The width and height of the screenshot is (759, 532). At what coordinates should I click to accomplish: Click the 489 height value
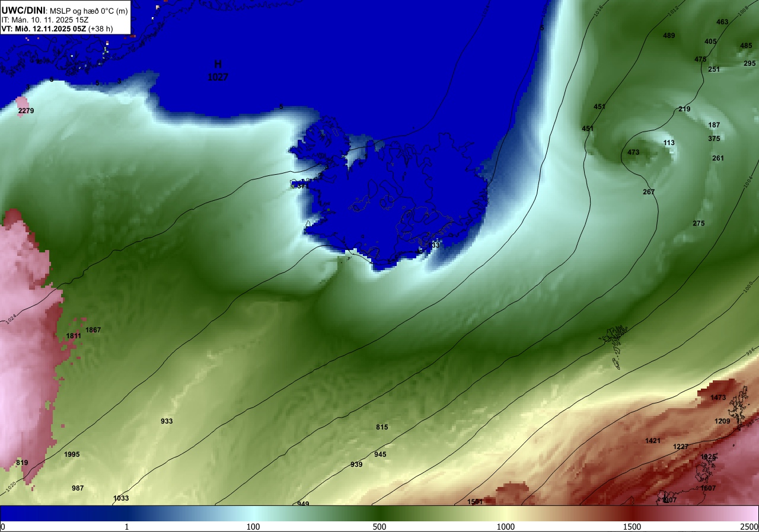pos(669,36)
